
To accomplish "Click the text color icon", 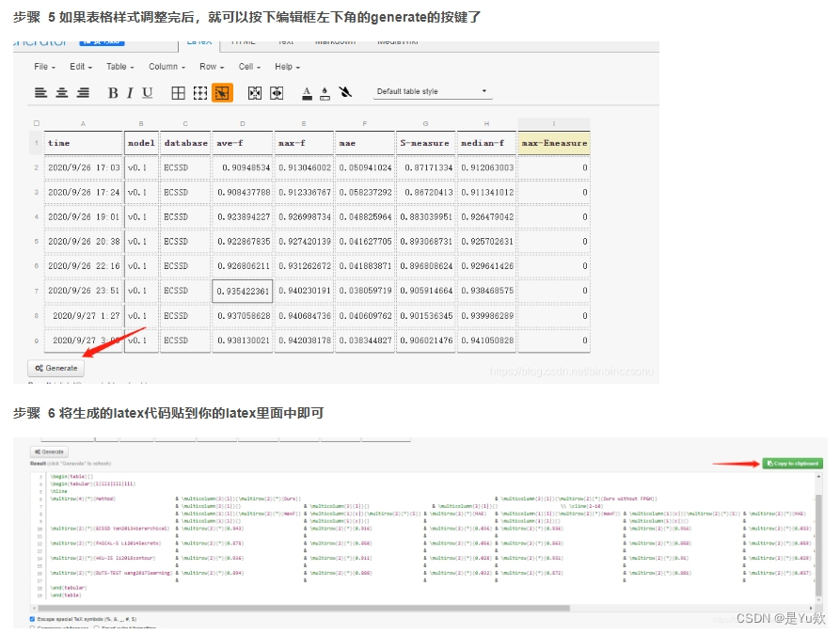I will point(307,92).
